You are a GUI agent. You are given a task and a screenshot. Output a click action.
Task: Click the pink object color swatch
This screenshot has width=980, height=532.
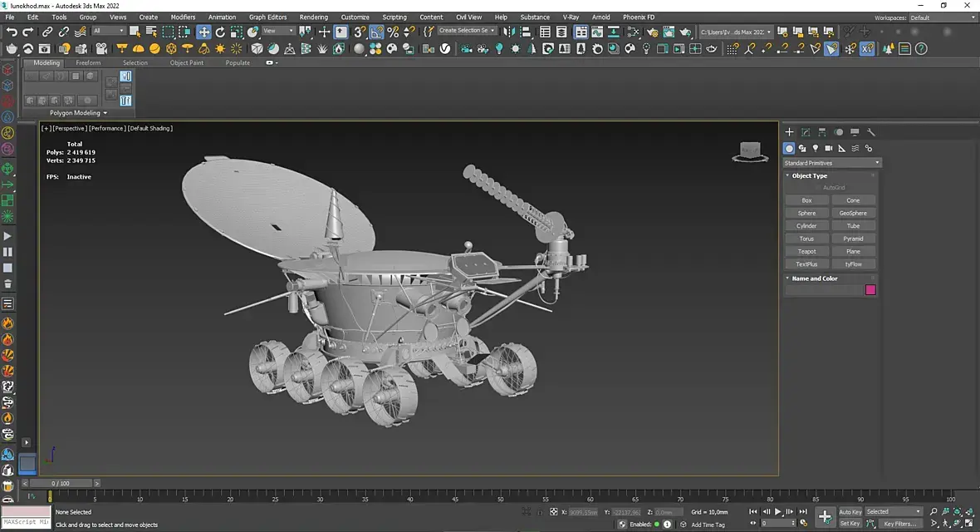point(870,290)
